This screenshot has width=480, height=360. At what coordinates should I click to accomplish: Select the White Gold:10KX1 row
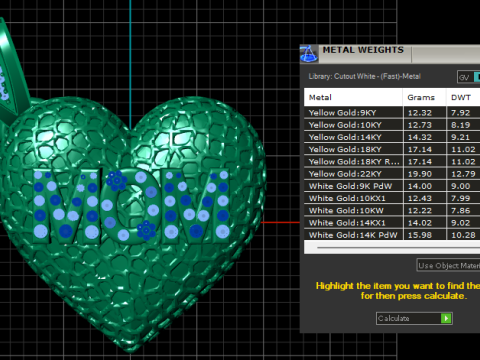tap(392, 198)
